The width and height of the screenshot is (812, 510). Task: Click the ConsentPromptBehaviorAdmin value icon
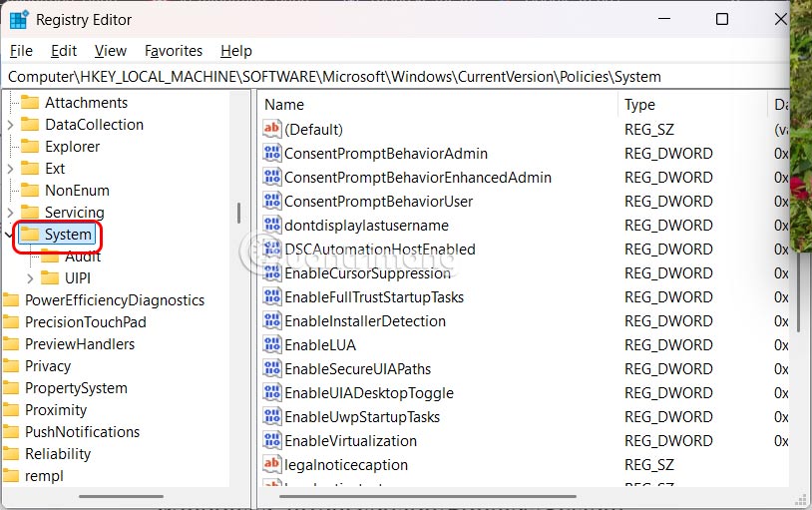point(272,154)
